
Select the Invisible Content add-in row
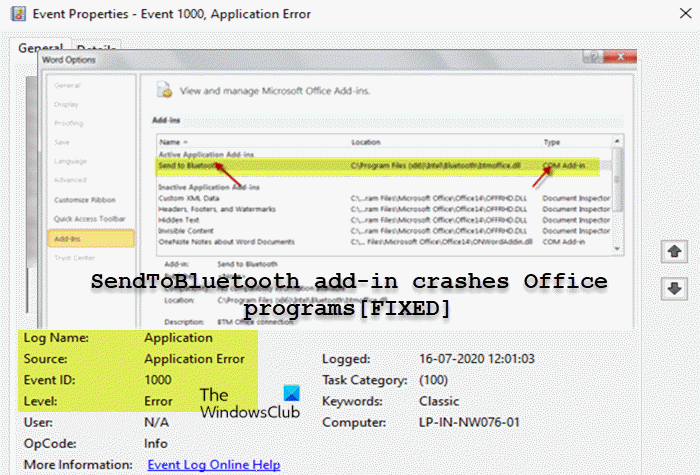384,231
